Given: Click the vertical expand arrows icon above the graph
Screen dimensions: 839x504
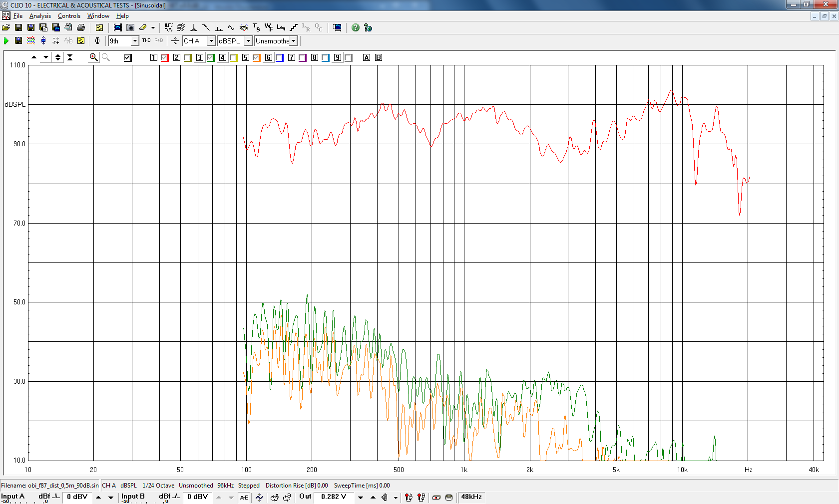Looking at the screenshot, I should [x=58, y=57].
